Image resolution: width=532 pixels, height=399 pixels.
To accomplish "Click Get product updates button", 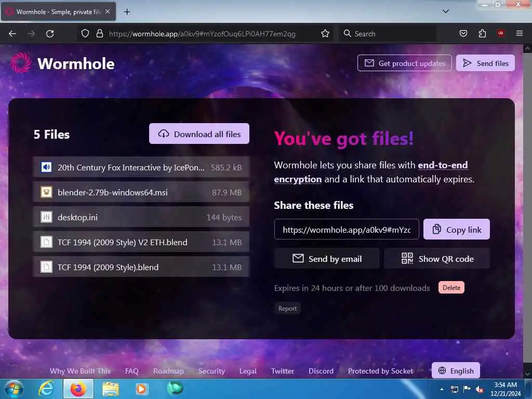I will (404, 63).
